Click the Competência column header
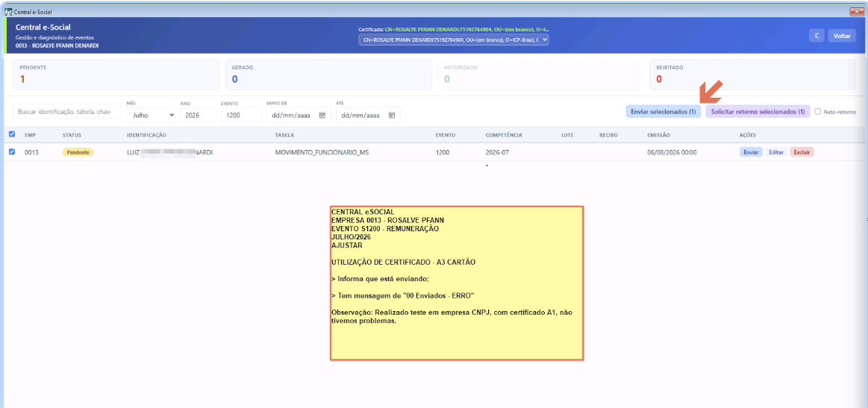Viewport: 868px width, 408px height. (504, 135)
